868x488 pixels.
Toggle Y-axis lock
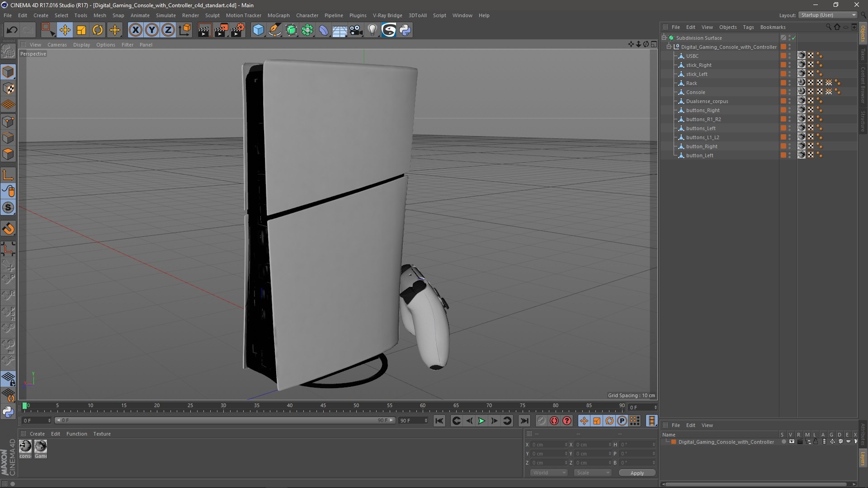point(152,30)
